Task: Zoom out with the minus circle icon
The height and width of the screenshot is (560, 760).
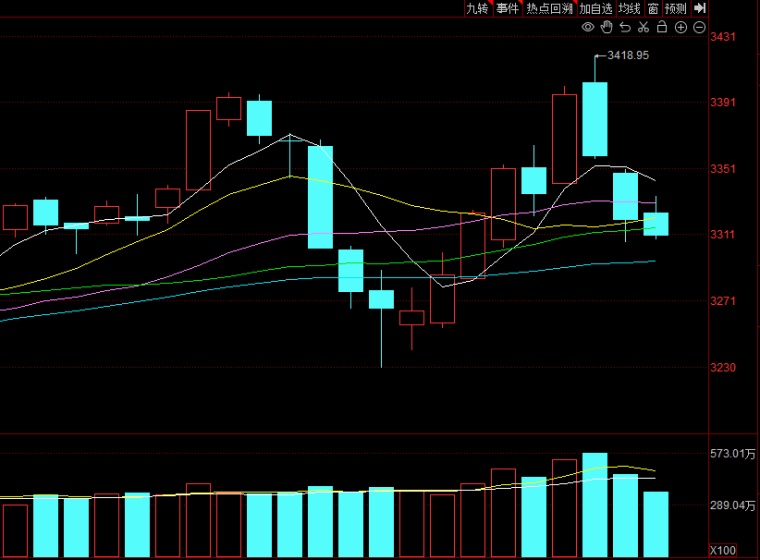Action: coord(699,27)
